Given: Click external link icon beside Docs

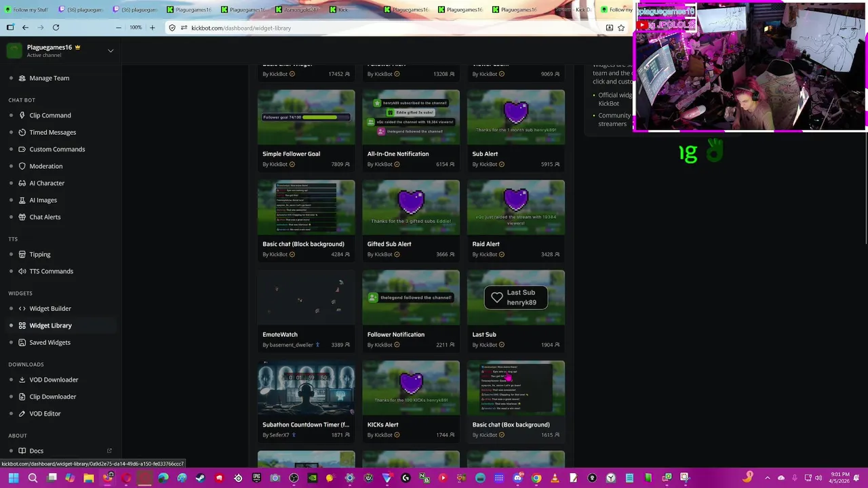Looking at the screenshot, I should (109, 451).
